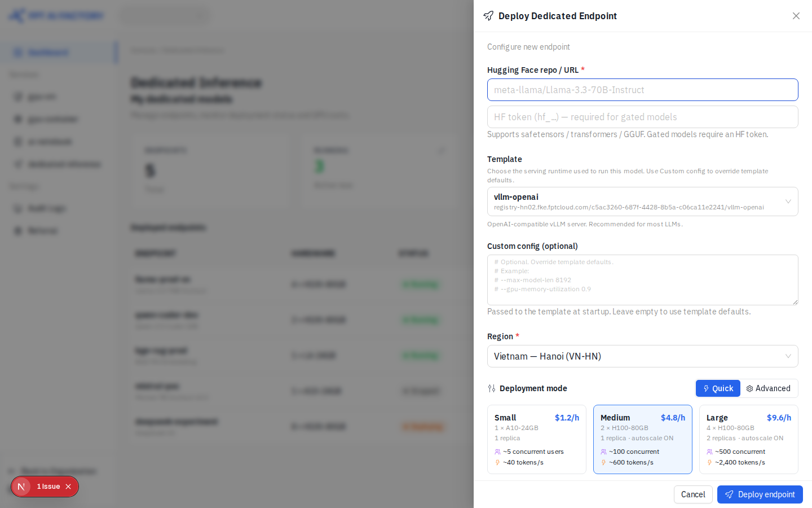The height and width of the screenshot is (508, 812).
Task: Click the Region dropdown chevron arrow
Action: (788, 356)
